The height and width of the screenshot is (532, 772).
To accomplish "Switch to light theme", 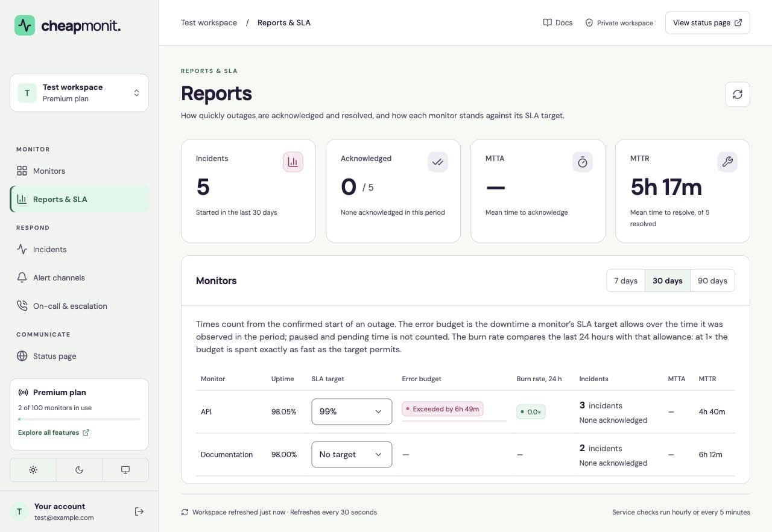I will 33,470.
